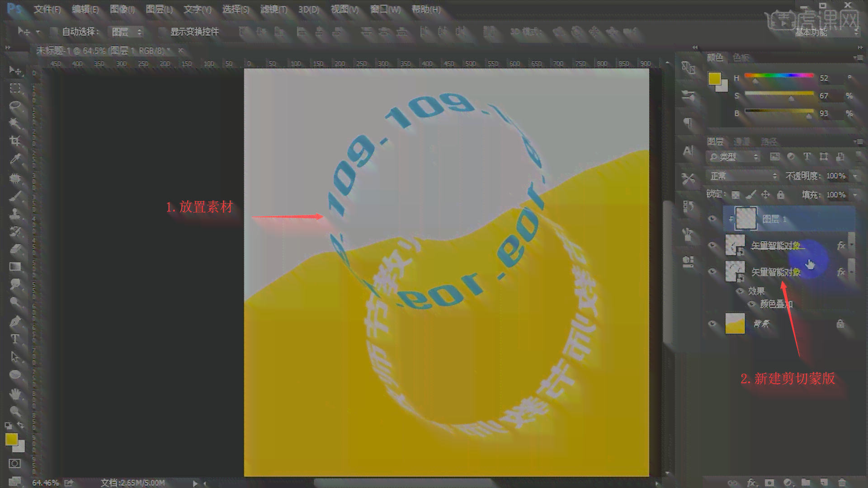Hide the upper 矢量智能对象 layer
Image resolution: width=868 pixels, height=488 pixels.
(x=712, y=245)
